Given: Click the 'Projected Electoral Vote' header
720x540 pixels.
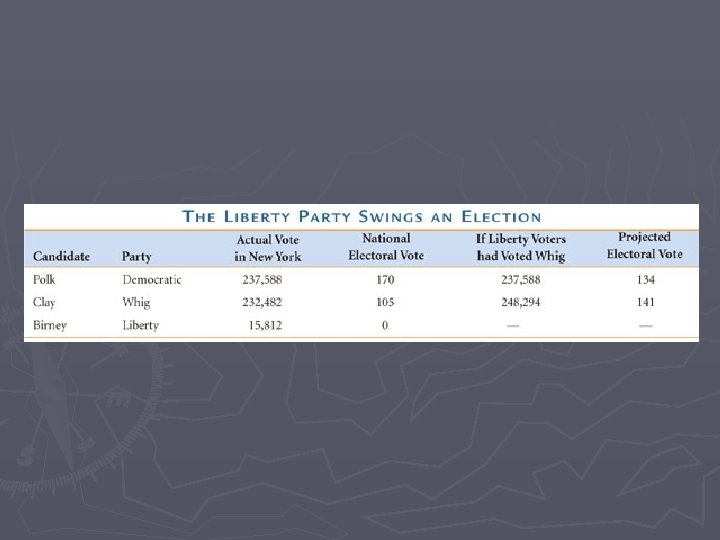Looking at the screenshot, I should click(x=644, y=245).
